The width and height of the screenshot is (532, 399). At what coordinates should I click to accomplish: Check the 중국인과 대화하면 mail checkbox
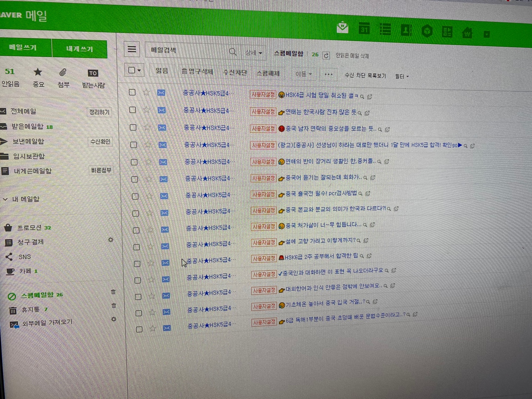(137, 280)
